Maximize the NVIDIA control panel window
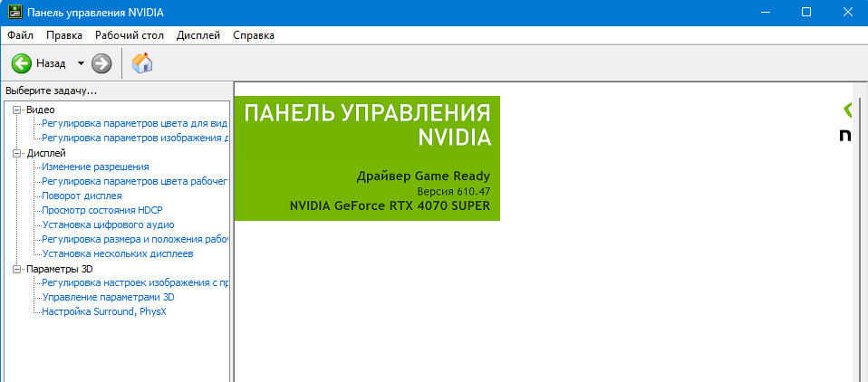The width and height of the screenshot is (868, 382). [x=806, y=12]
